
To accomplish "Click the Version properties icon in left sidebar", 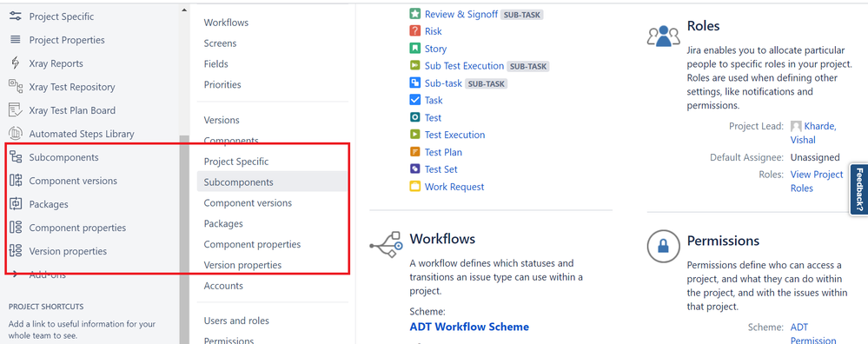I will [16, 251].
